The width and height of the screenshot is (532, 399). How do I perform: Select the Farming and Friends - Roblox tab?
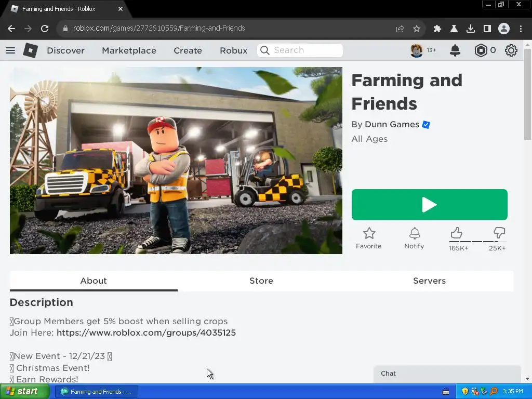tap(65, 9)
